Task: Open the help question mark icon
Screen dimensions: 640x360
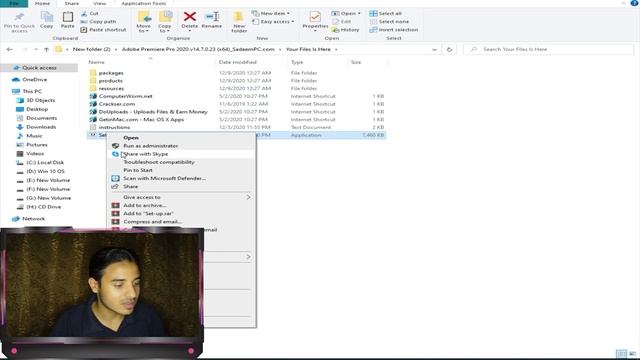Action: tap(634, 3)
